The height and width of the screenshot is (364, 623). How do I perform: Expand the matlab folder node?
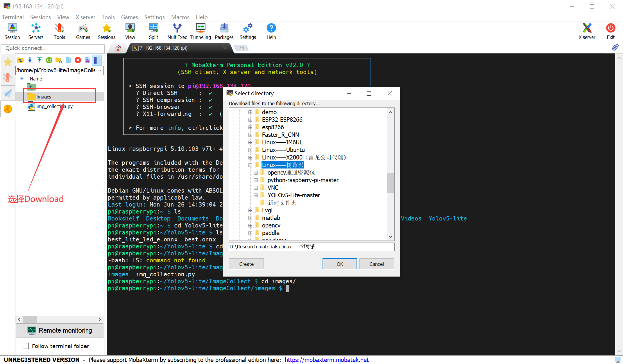pos(250,218)
